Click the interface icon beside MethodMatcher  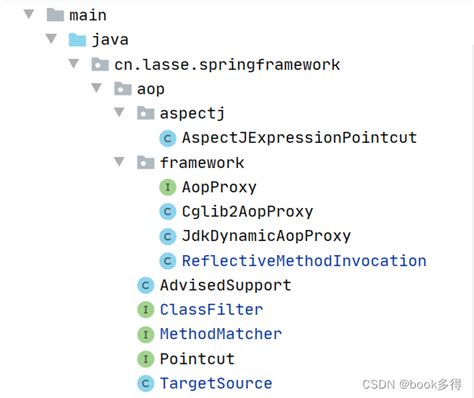146,334
